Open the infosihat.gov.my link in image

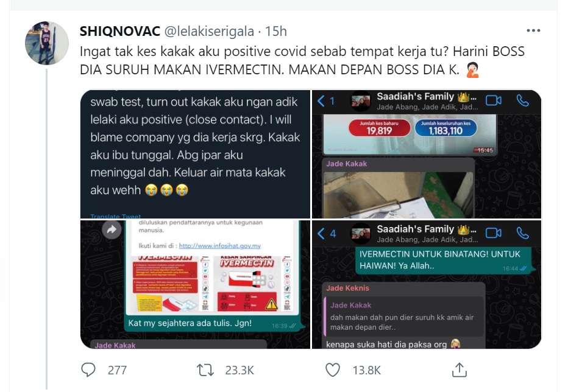(x=220, y=246)
